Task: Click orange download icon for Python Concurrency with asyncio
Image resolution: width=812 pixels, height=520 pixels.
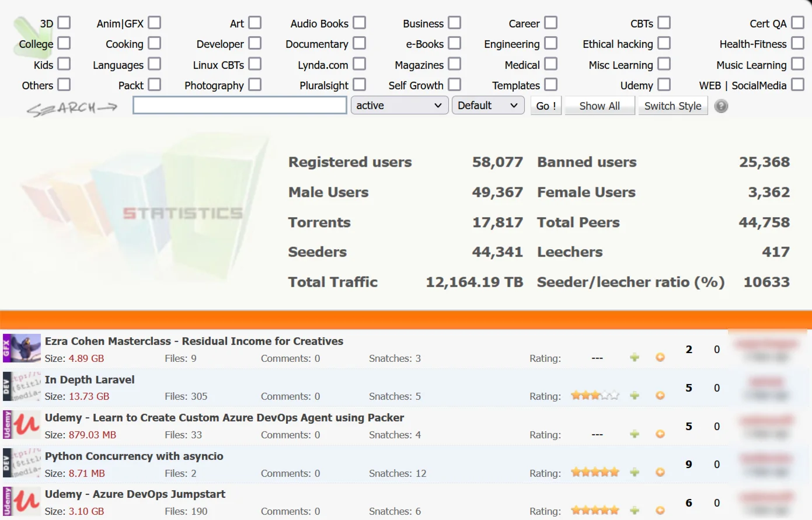Action: [660, 472]
